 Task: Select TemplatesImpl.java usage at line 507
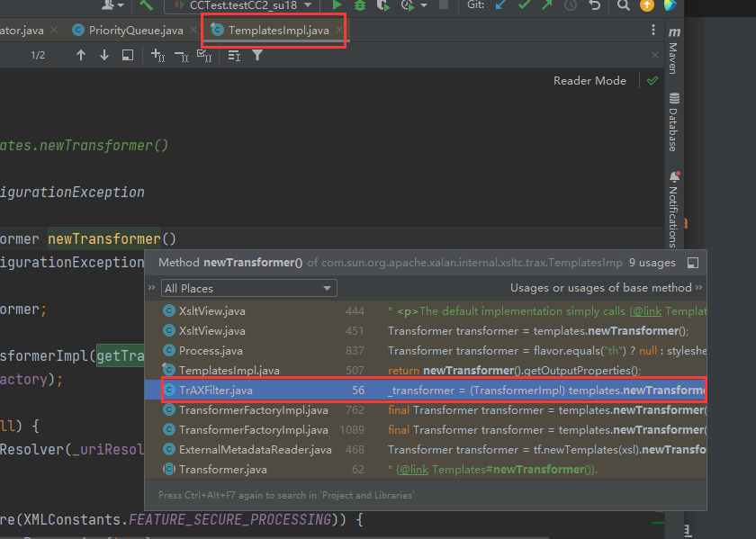(x=426, y=370)
